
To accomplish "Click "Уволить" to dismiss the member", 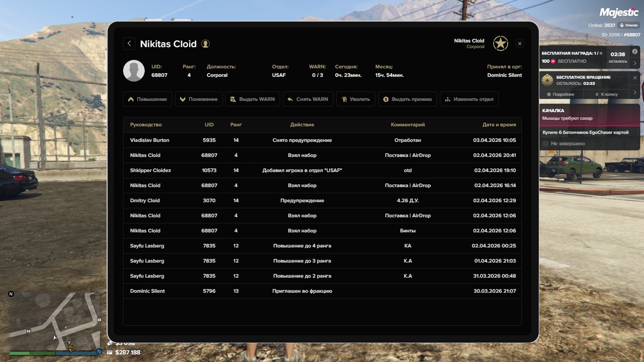I will 355,99.
